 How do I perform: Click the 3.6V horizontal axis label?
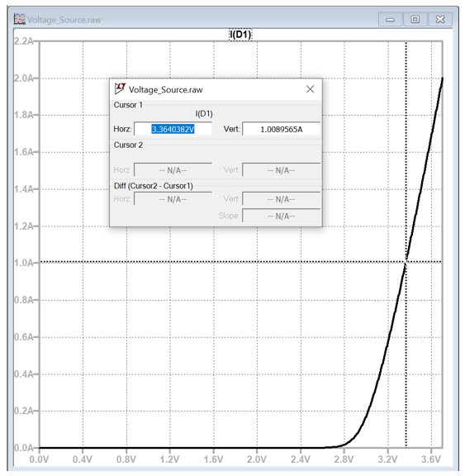point(431,459)
